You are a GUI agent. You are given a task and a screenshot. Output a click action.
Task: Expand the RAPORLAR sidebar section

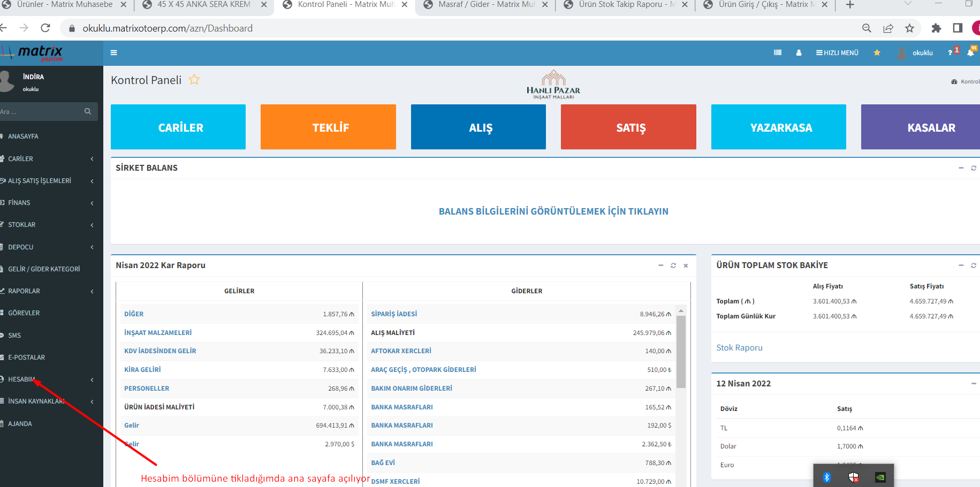(x=48, y=291)
